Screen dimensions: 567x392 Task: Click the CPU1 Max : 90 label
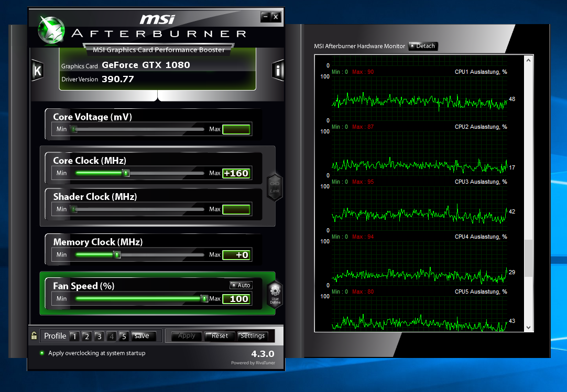[x=363, y=72]
